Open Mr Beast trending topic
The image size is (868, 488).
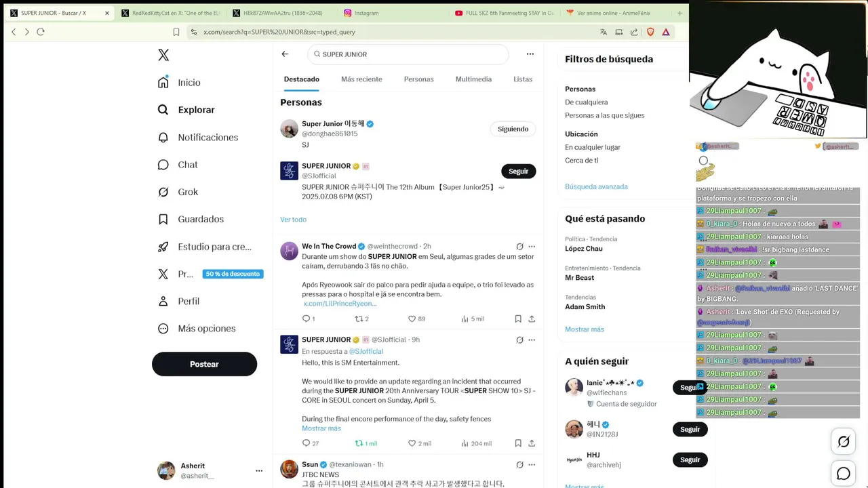tap(580, 278)
